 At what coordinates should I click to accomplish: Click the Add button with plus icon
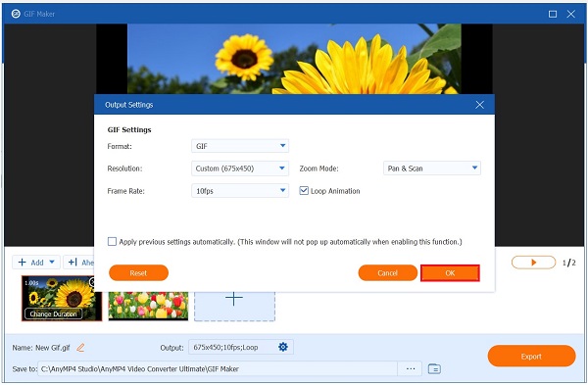click(30, 263)
